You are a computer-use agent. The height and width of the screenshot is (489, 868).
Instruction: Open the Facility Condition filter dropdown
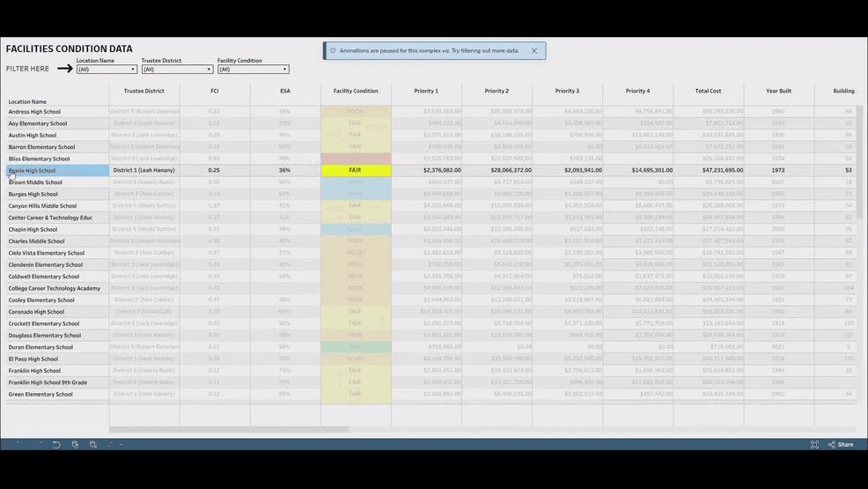click(254, 70)
